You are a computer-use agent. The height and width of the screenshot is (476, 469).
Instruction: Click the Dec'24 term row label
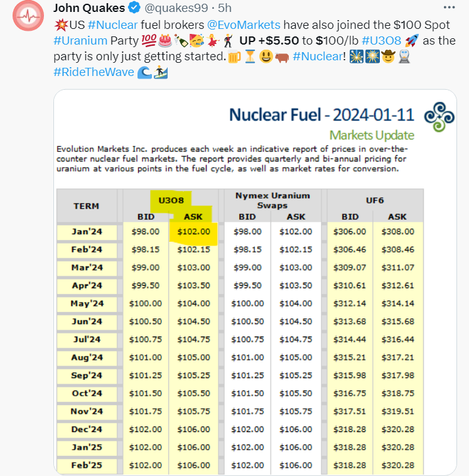[x=87, y=431]
